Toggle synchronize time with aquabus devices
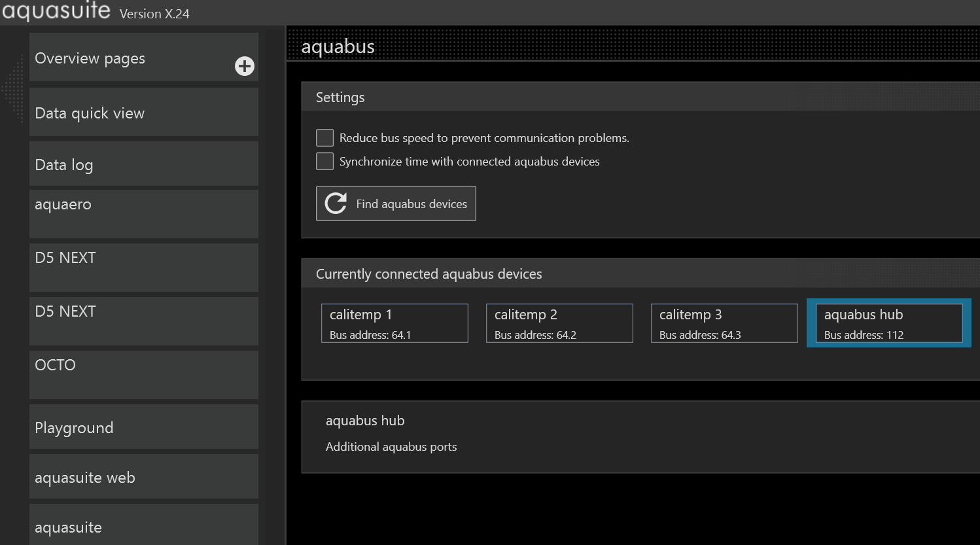 pos(324,161)
